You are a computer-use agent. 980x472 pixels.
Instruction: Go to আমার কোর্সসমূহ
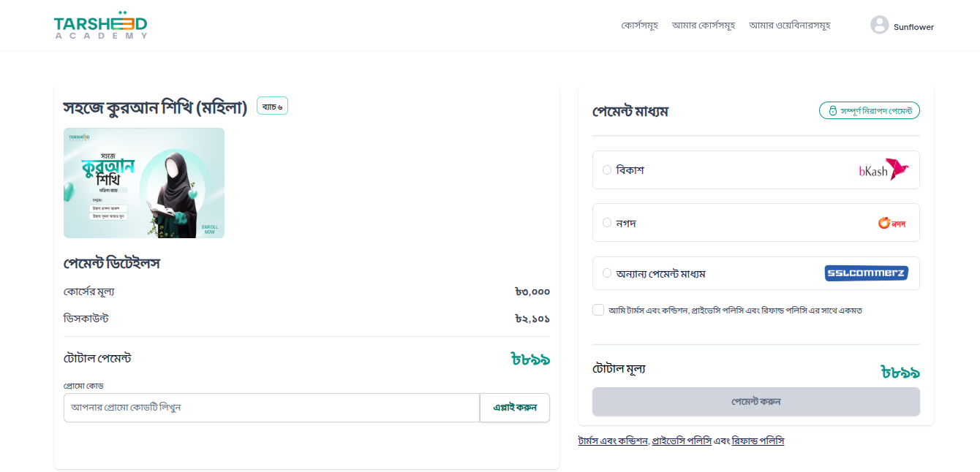pos(704,26)
